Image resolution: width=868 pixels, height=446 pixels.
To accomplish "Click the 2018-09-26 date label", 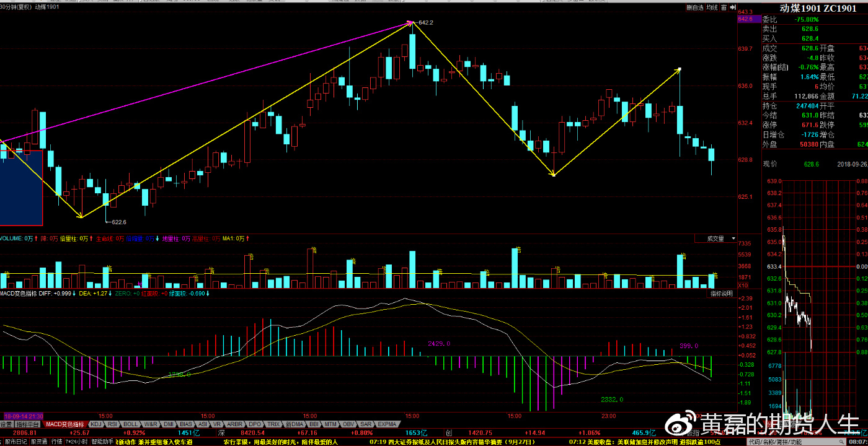I will tap(851, 164).
